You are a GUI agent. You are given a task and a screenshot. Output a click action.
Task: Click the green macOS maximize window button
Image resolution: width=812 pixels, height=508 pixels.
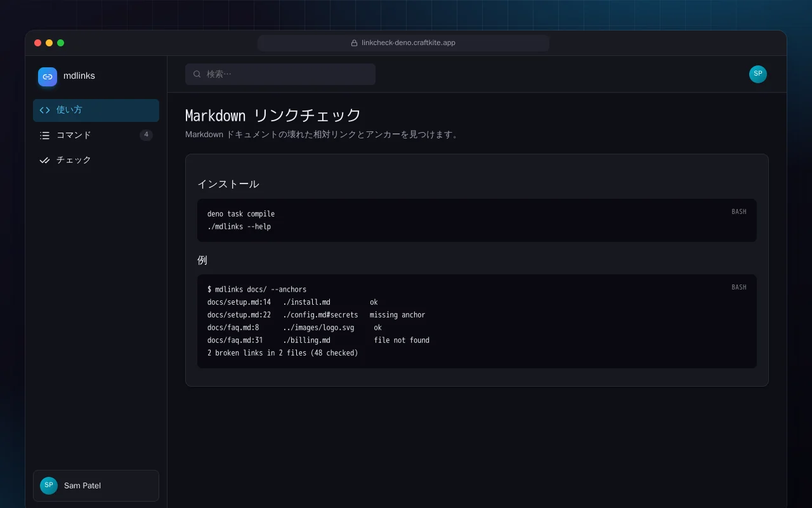point(61,43)
